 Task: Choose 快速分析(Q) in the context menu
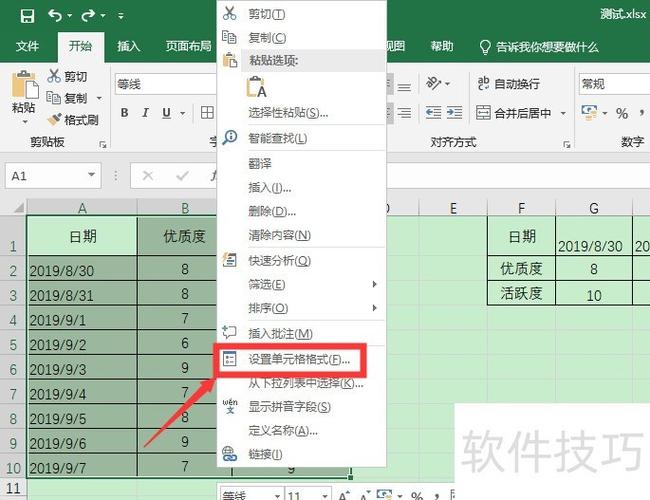(302, 260)
